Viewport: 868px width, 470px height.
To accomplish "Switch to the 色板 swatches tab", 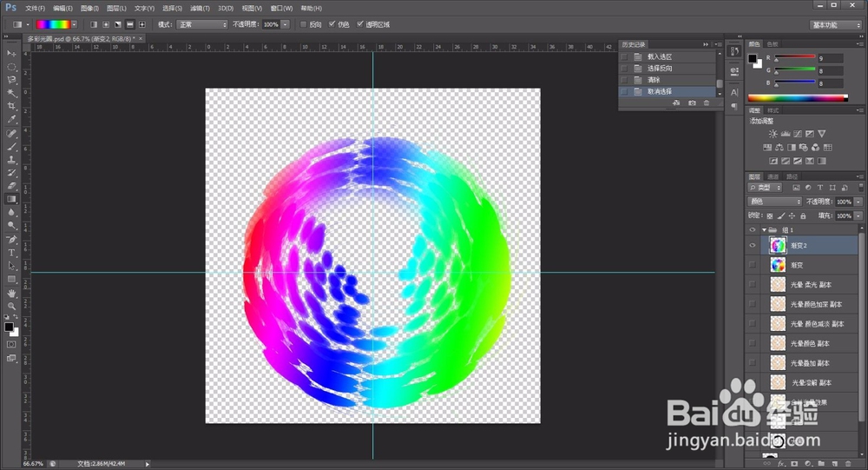I will coord(773,44).
